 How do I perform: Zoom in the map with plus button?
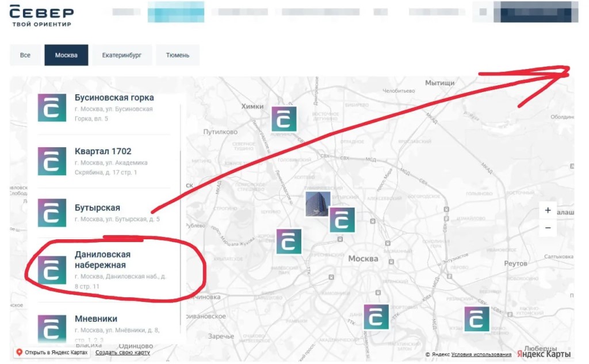coord(548,210)
